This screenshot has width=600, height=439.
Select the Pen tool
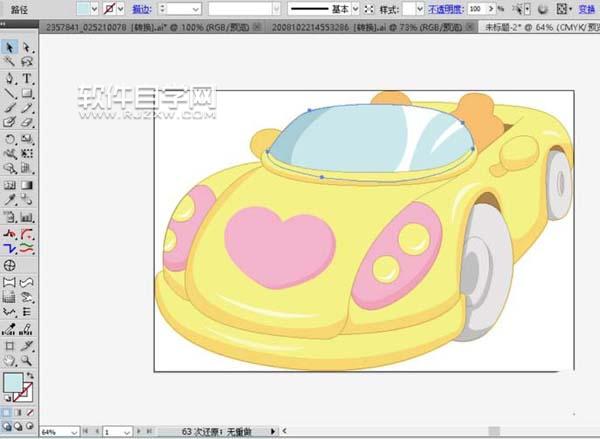[9, 78]
